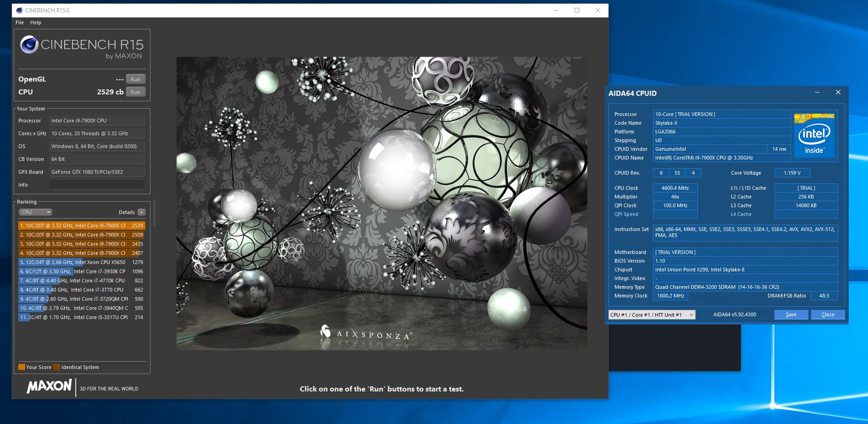Open the File menu in Cinebench

pos(20,22)
